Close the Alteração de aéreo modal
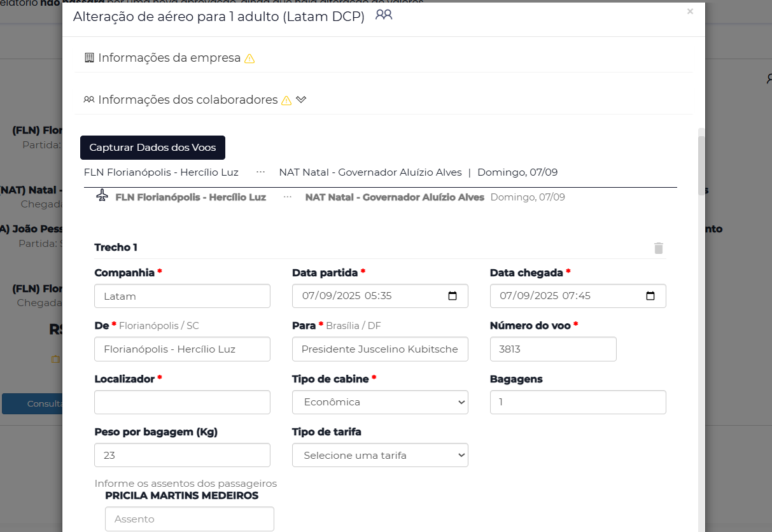Image resolution: width=772 pixels, height=532 pixels. tap(690, 11)
